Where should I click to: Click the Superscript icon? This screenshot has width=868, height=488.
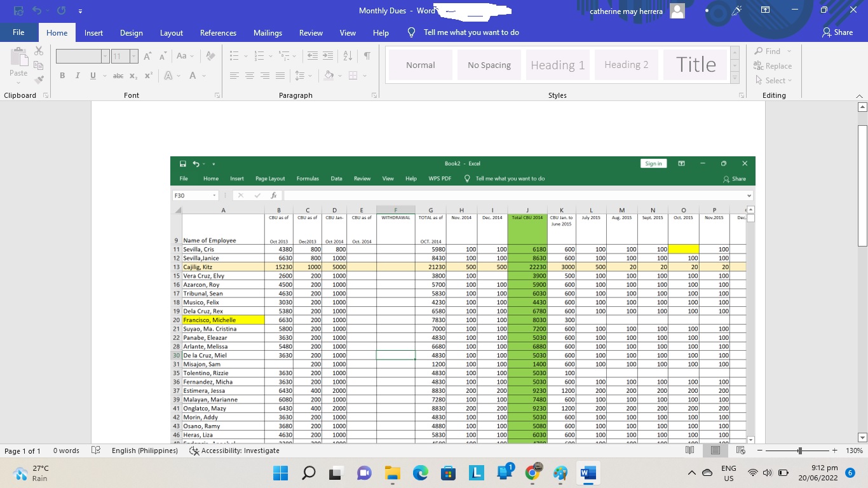[x=149, y=76]
